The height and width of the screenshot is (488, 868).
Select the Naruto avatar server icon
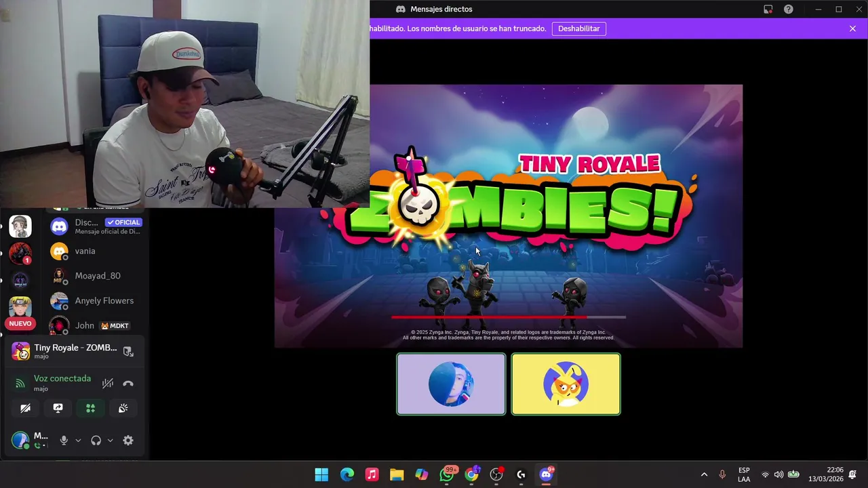20,306
